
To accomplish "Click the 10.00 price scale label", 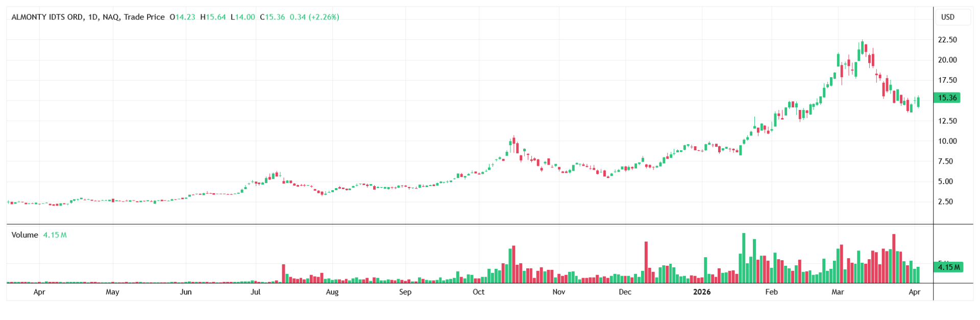I will click(x=947, y=141).
